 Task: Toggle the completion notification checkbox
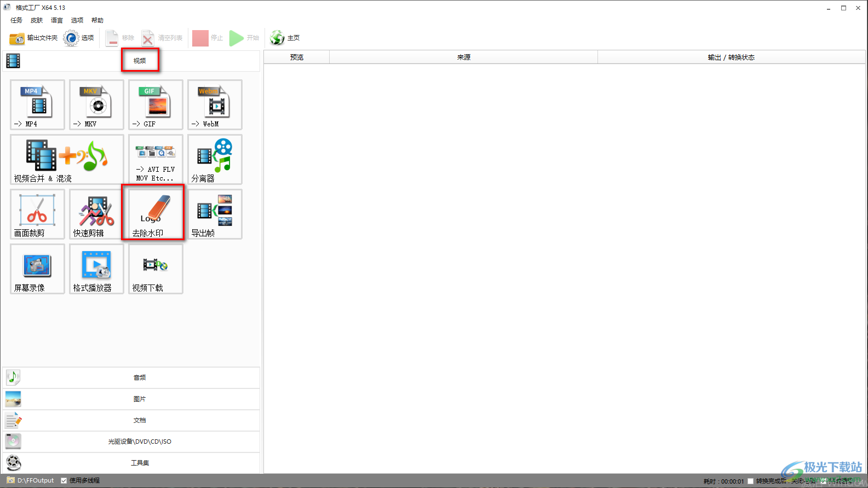pos(824,481)
